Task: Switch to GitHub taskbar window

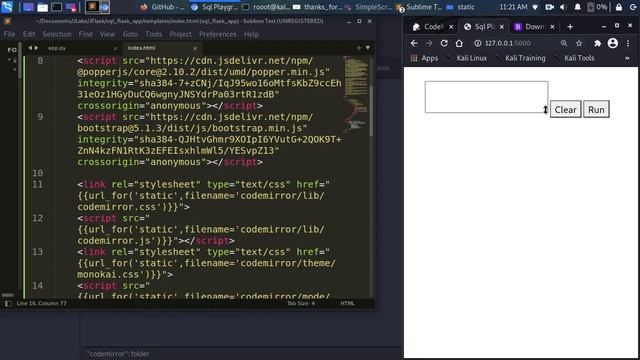Action: tap(162, 7)
